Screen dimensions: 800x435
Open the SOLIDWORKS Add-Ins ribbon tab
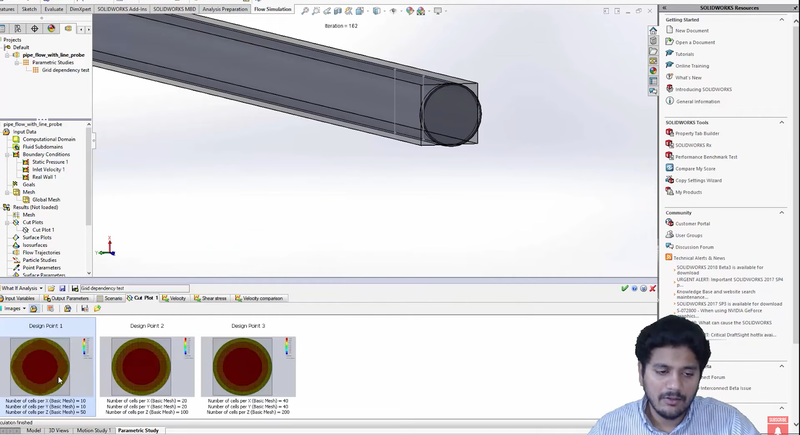[122, 9]
